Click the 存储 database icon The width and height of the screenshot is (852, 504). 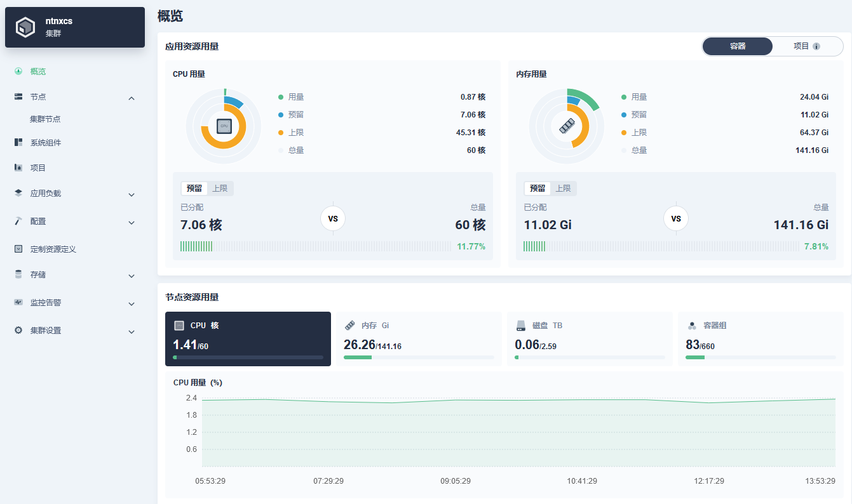coord(18,274)
